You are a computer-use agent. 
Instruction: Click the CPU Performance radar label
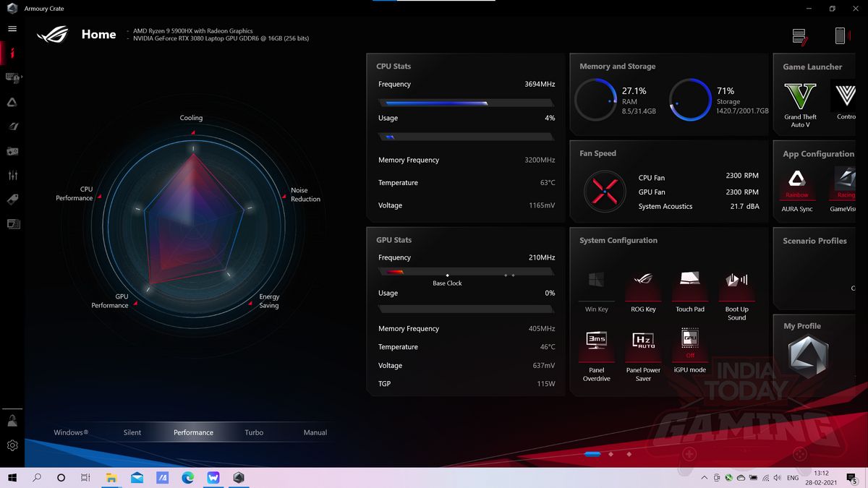[x=75, y=194]
